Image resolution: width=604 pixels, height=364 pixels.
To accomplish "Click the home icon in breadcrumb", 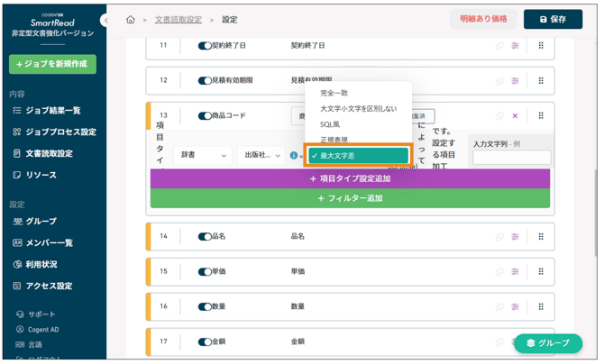I will click(131, 19).
